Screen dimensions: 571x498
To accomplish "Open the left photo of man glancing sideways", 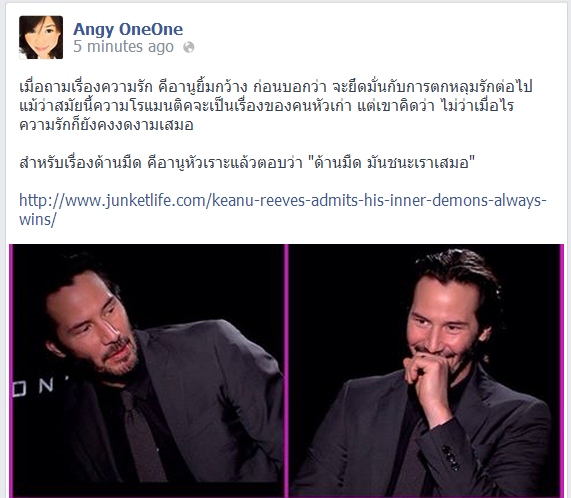I will click(x=148, y=371).
